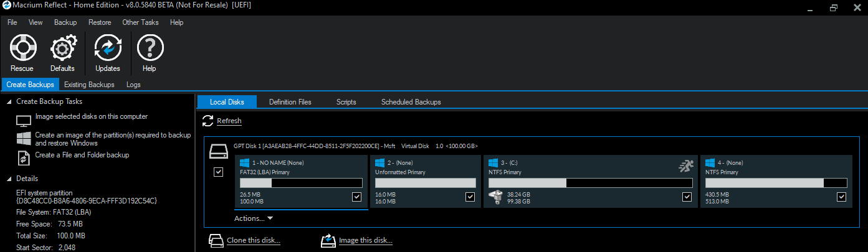Click the Clone this disk icon
868x252 pixels.
click(x=216, y=240)
